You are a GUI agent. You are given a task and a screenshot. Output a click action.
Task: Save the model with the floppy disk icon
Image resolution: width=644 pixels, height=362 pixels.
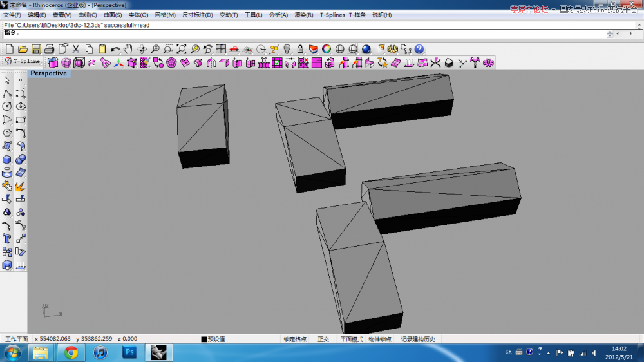(x=36, y=50)
